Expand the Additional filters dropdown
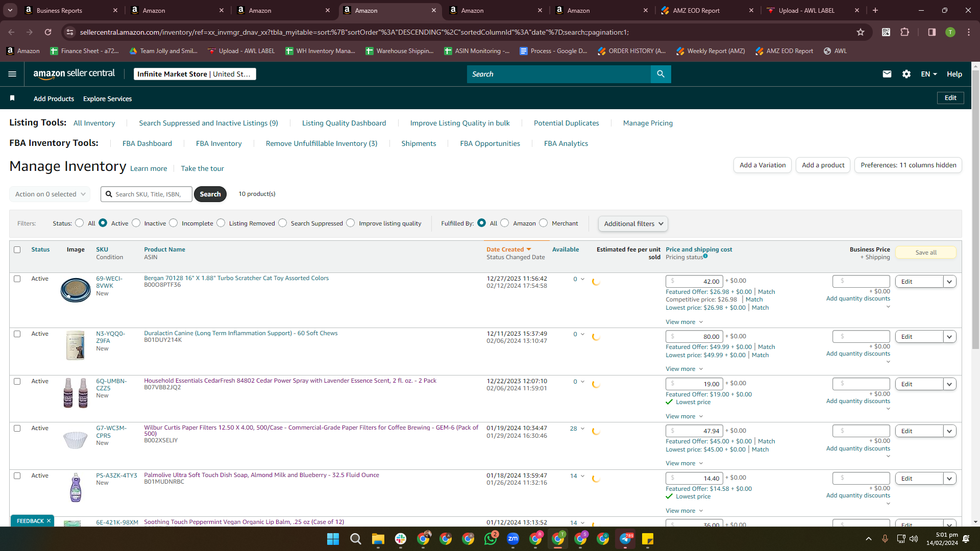 tap(633, 223)
